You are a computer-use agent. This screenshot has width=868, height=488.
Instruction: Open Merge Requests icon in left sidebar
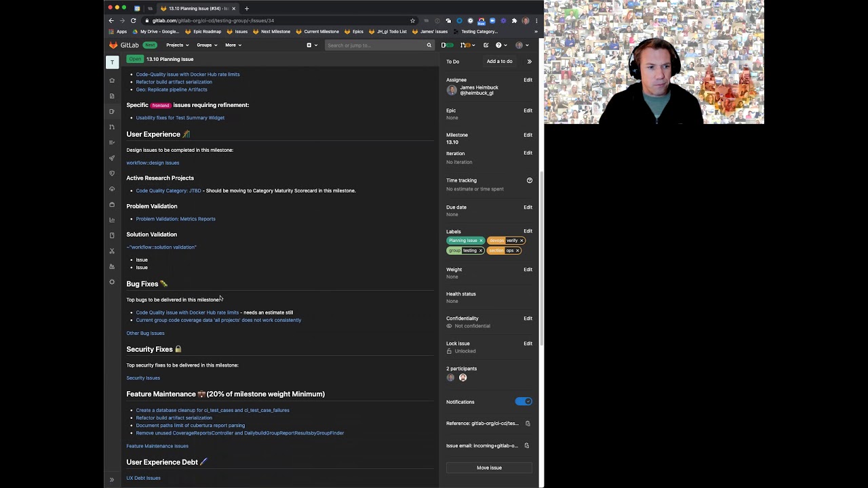(112, 127)
